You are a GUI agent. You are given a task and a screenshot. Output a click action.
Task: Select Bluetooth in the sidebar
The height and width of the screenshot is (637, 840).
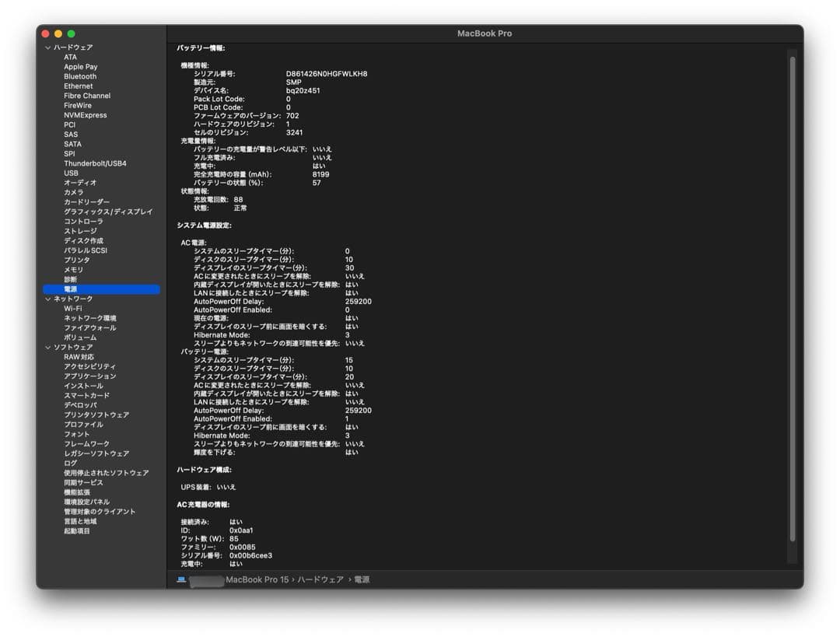(x=80, y=76)
